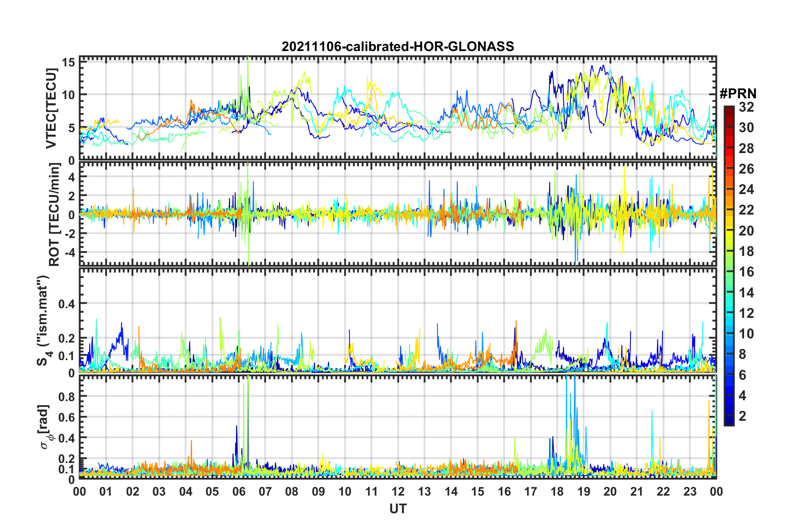Select UT axis tick label "07"
This screenshot has height=532, width=796.
[265, 491]
